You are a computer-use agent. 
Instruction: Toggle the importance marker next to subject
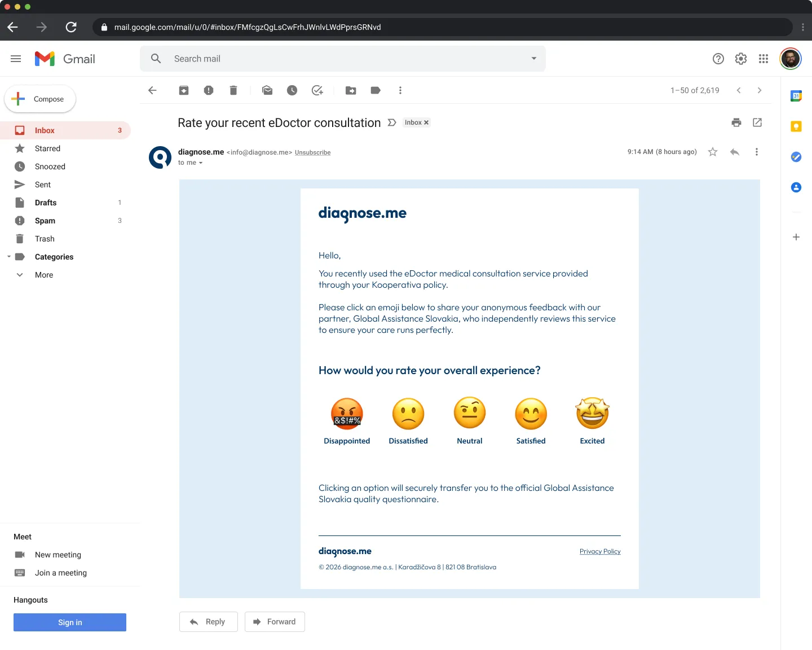click(x=392, y=122)
